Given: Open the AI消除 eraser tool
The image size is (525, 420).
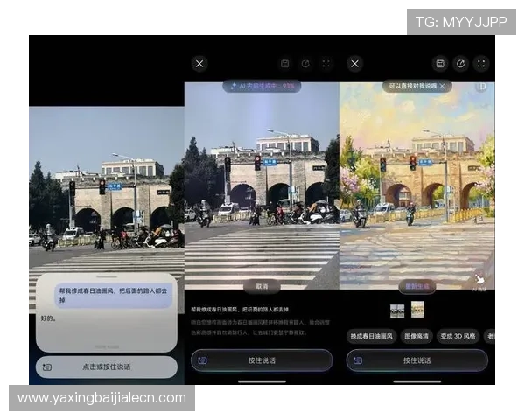Looking at the screenshot, I should 479,283.
